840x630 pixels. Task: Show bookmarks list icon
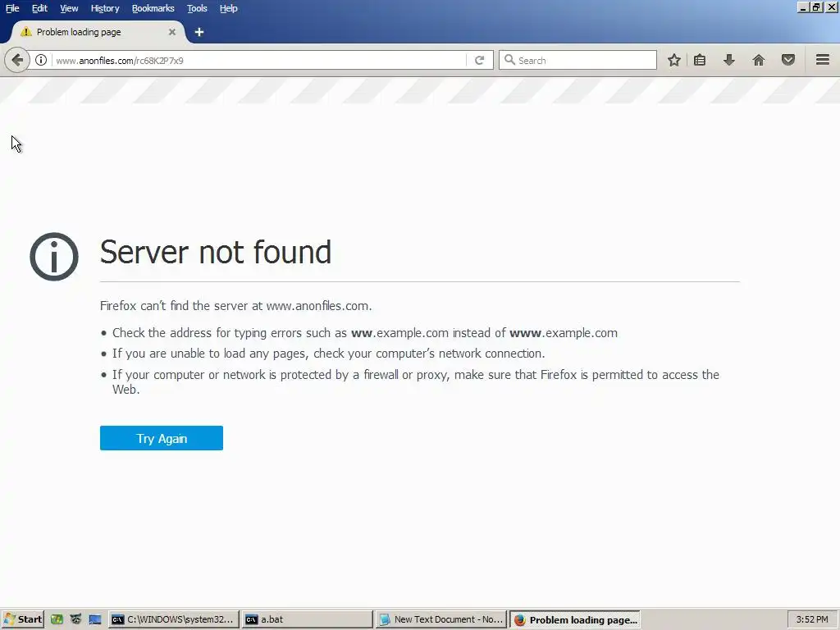[700, 60]
